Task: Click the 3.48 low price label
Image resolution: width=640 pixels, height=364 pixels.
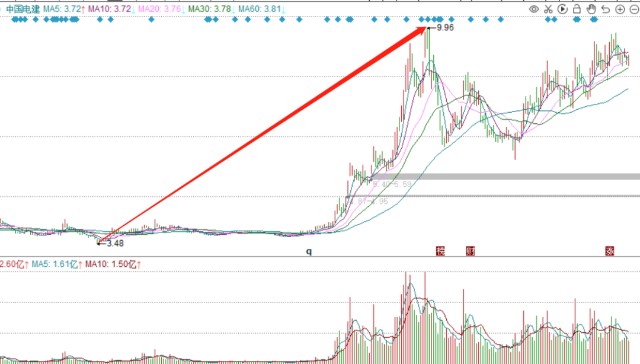Action: tap(115, 243)
